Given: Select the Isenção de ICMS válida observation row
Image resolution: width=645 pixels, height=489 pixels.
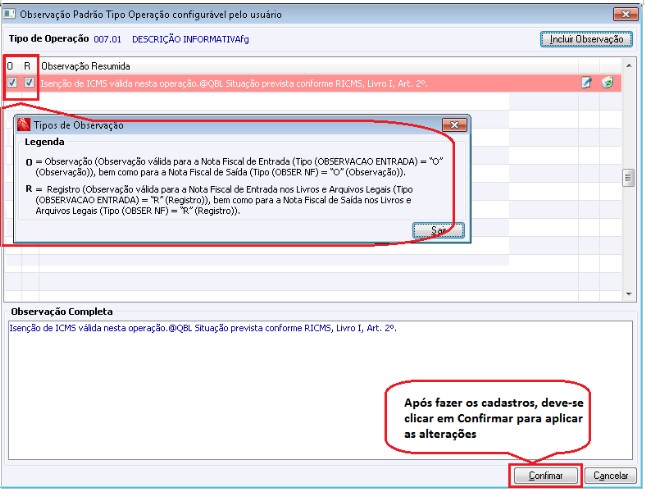Looking at the screenshot, I should [313, 83].
